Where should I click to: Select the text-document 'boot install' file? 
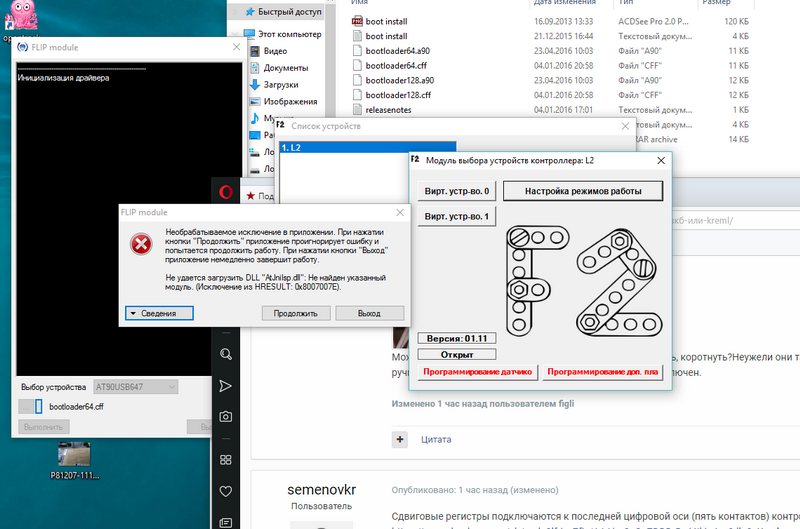point(386,36)
